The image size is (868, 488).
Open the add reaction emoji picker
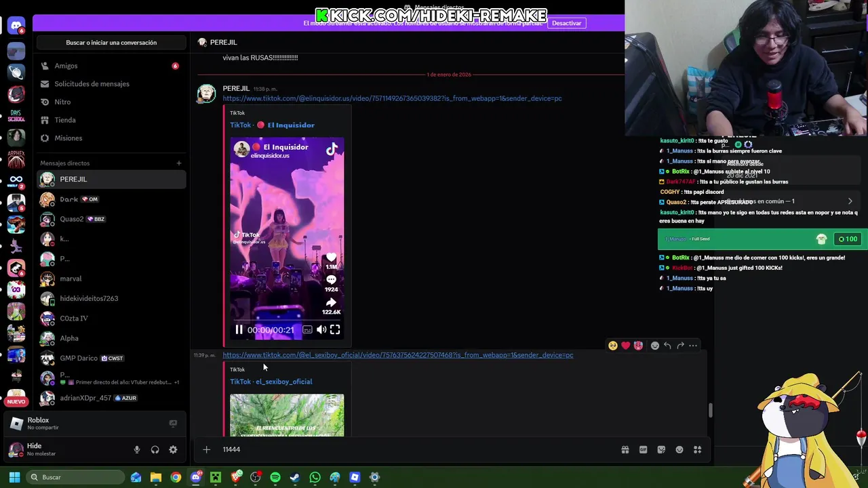click(654, 346)
